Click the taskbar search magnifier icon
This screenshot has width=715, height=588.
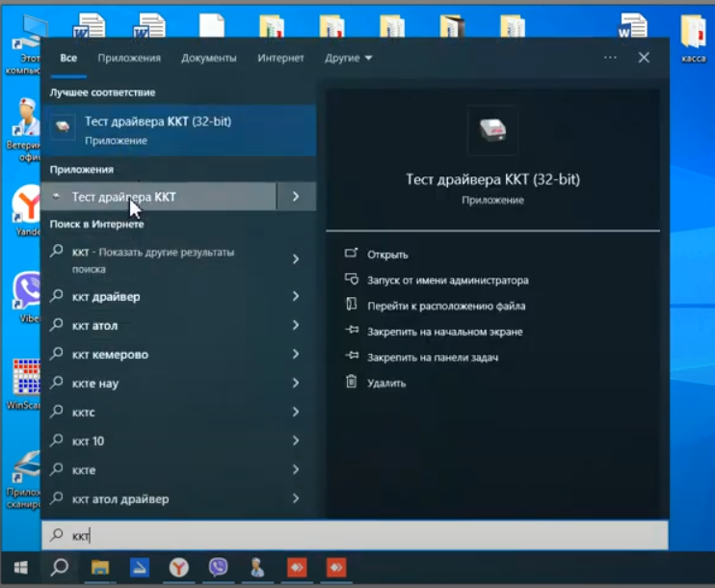coord(59,568)
